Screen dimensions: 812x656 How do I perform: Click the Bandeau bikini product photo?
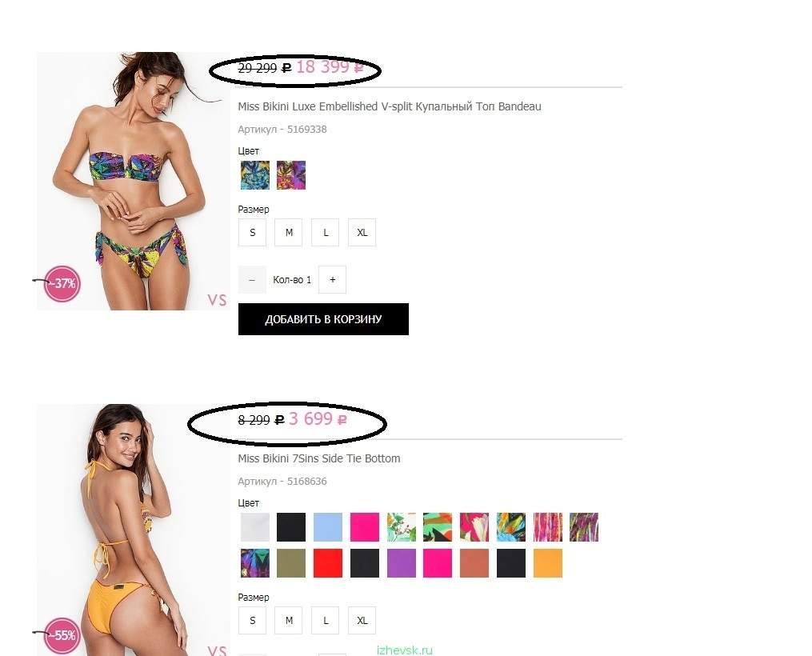point(133,182)
